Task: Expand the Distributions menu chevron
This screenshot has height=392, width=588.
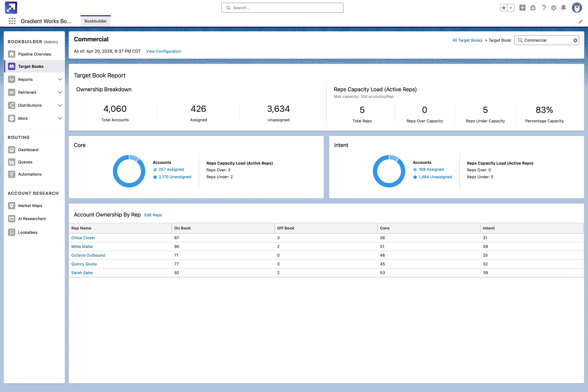Action: 60,105
